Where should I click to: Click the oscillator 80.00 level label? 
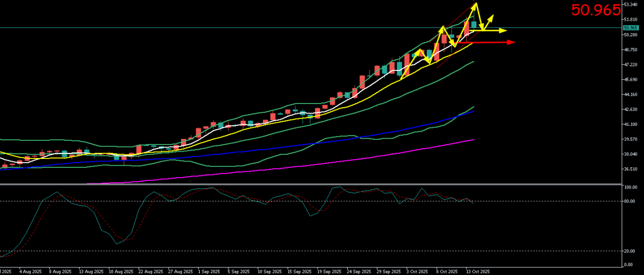[630, 201]
